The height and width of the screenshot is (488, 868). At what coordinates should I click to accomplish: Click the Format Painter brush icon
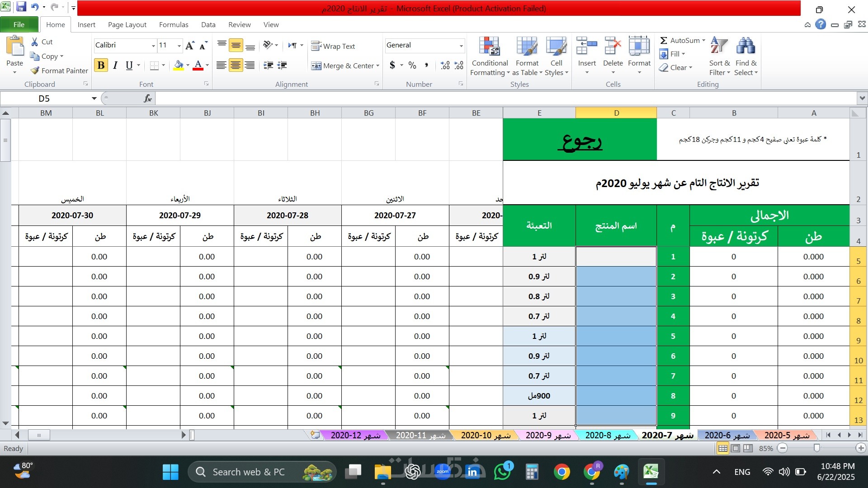pos(35,70)
